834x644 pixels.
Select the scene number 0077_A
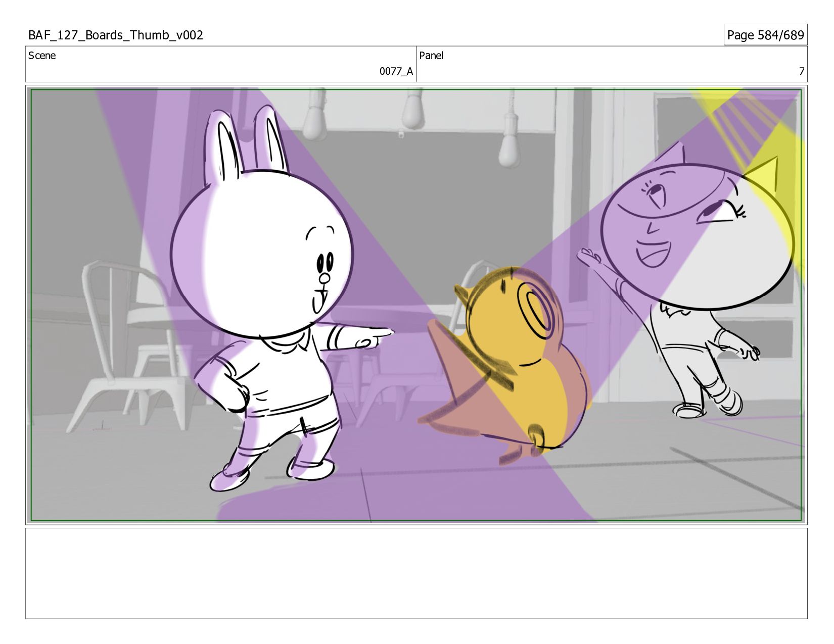point(396,71)
